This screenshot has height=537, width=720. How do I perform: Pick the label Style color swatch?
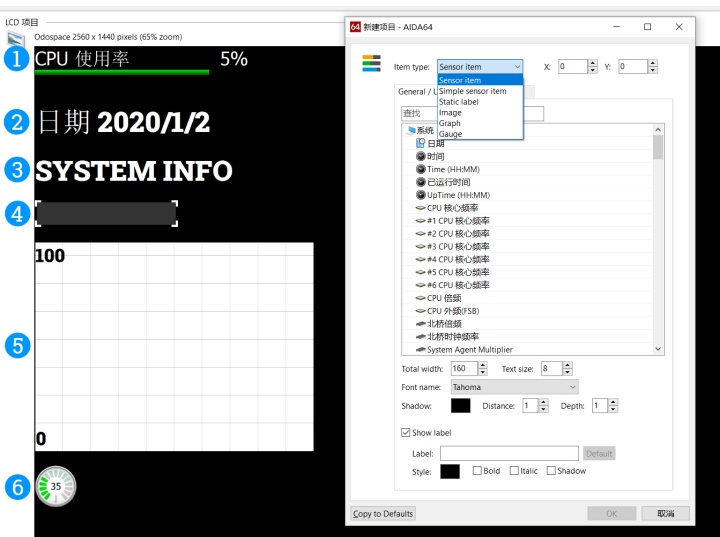[450, 471]
